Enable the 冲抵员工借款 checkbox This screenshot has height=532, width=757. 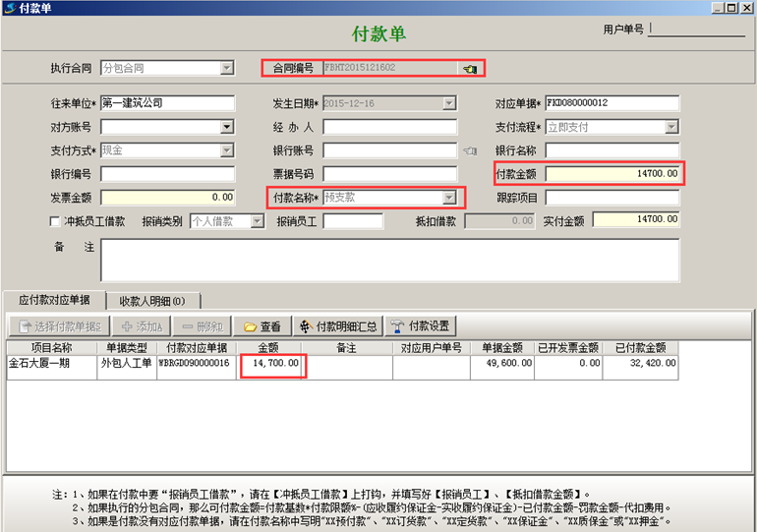point(55,221)
